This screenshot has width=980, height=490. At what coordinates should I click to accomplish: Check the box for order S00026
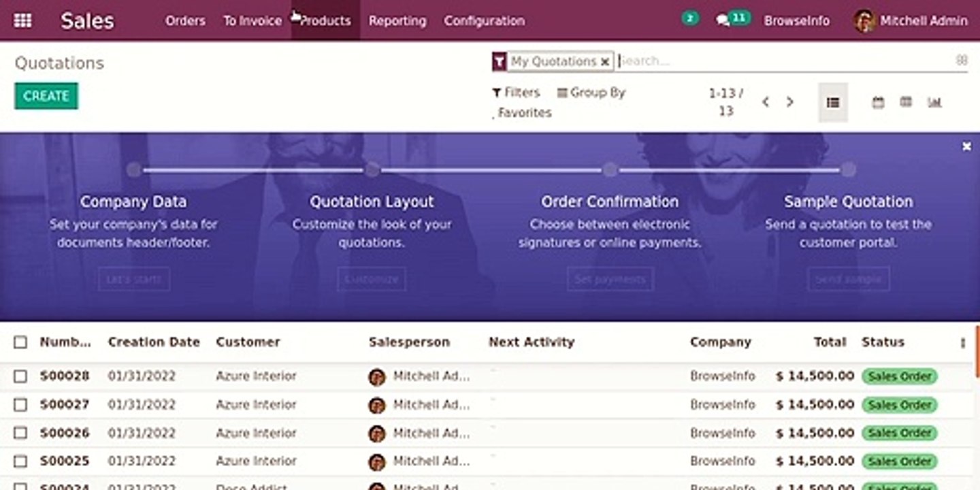[20, 433]
